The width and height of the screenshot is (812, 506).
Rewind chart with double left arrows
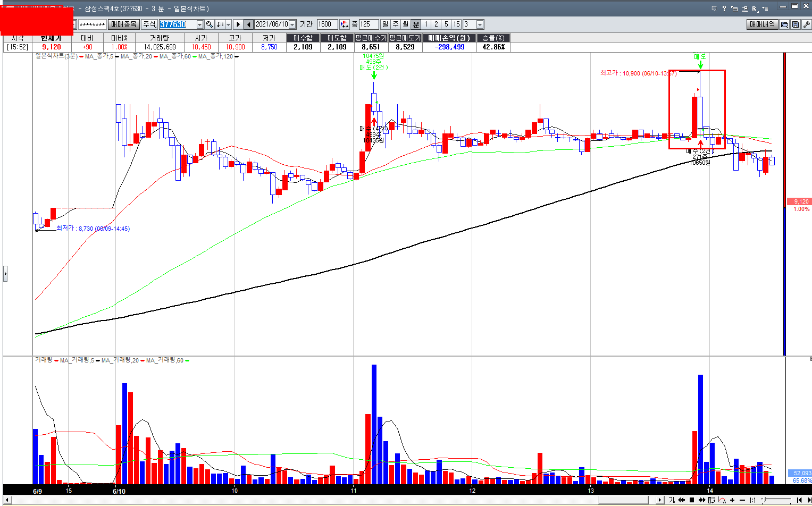[681, 500]
